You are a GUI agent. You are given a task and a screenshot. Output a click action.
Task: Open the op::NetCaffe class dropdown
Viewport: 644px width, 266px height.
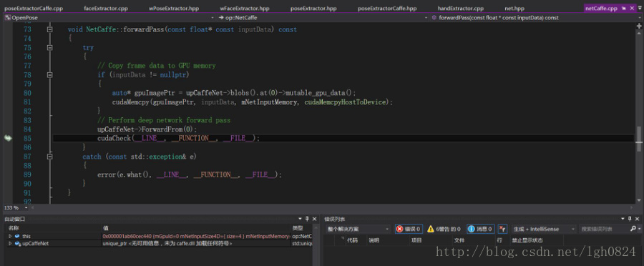point(323,18)
